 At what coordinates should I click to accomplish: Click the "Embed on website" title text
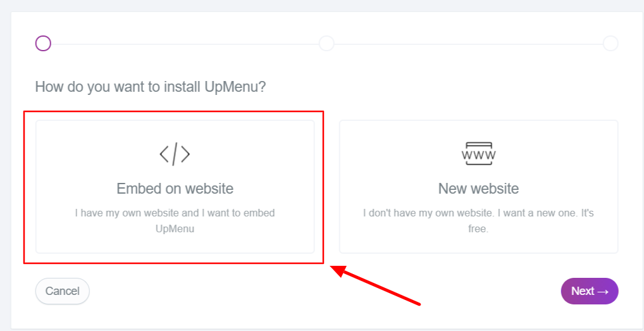(175, 189)
